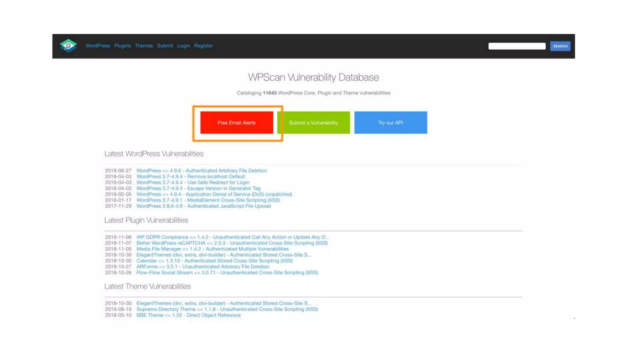Focus the search input field

tap(517, 46)
